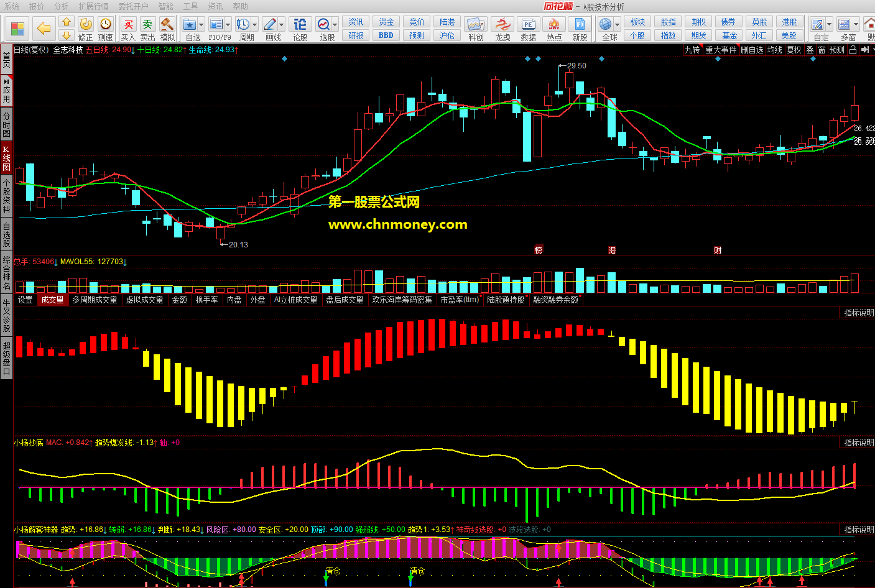
Task: Click the up arrow toolbar icon
Action: coord(67,23)
